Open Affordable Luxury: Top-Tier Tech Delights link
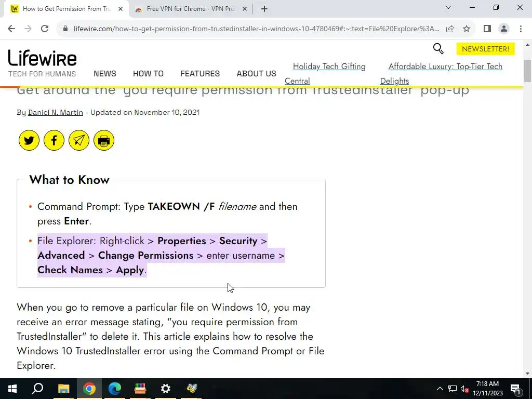This screenshot has height=399, width=532. pos(445,66)
